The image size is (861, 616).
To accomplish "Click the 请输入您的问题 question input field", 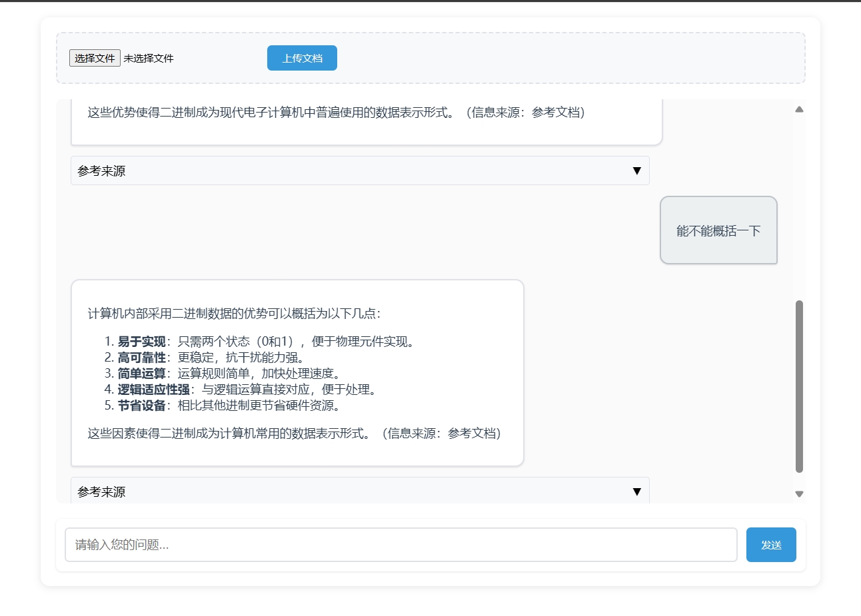I will 401,545.
